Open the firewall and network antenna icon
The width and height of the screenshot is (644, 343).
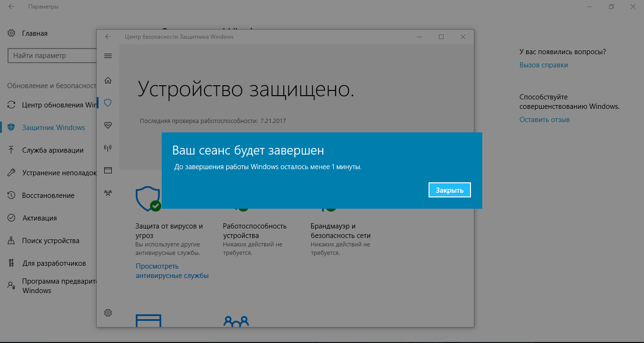tap(108, 148)
